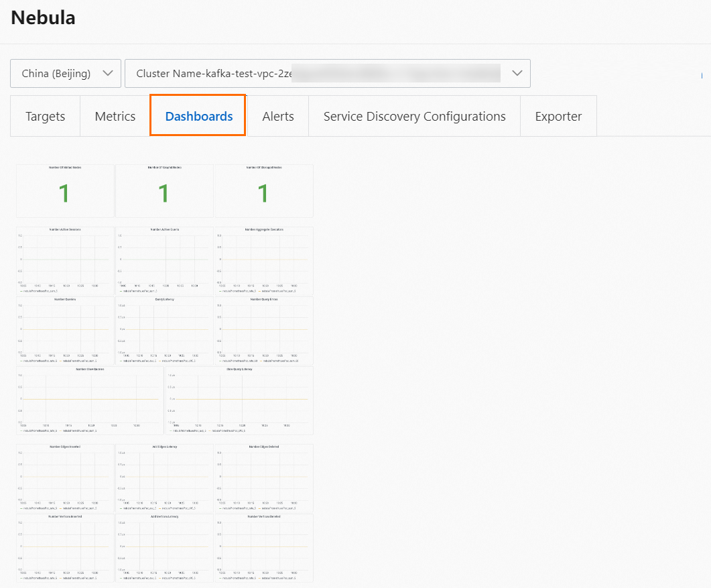Open the Number Of Graphd Nodes panel
711x588 pixels.
click(x=165, y=191)
